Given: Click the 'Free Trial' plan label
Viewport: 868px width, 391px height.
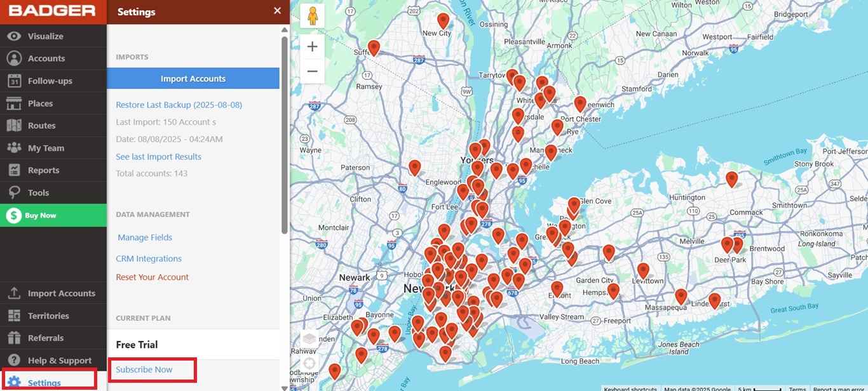Looking at the screenshot, I should tap(137, 345).
